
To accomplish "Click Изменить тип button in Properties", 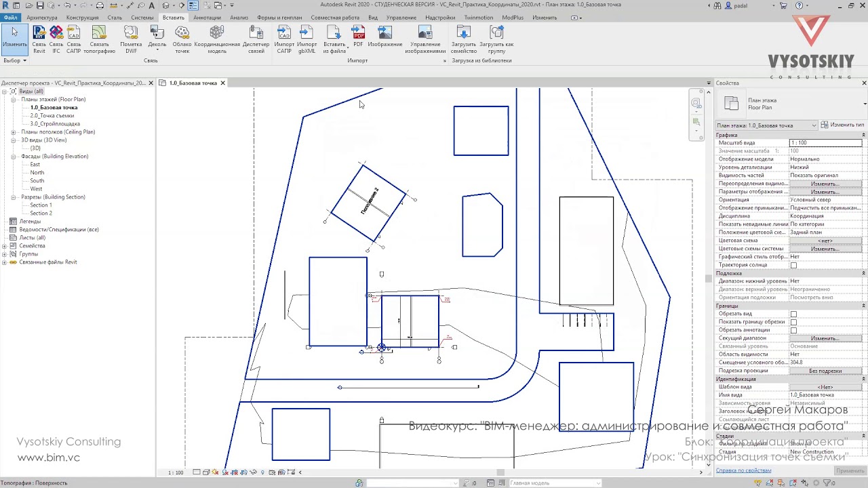I will pos(843,125).
